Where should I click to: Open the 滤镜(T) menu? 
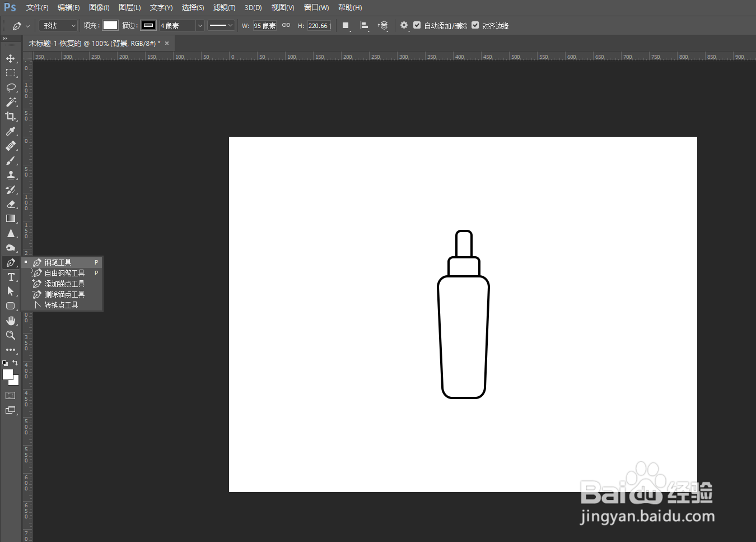224,7
